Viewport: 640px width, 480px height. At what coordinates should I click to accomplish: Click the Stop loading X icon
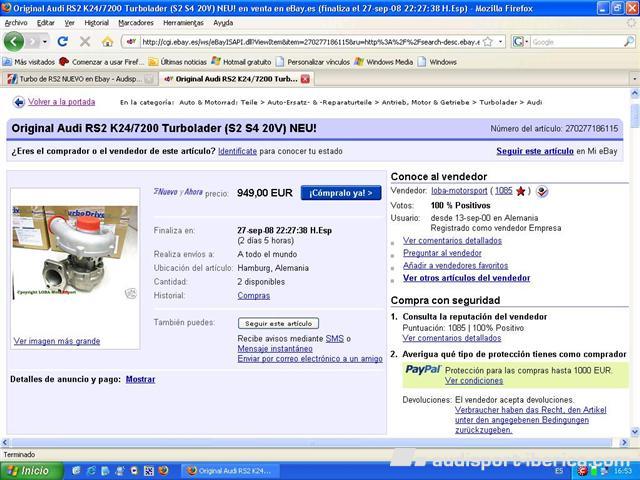point(85,41)
